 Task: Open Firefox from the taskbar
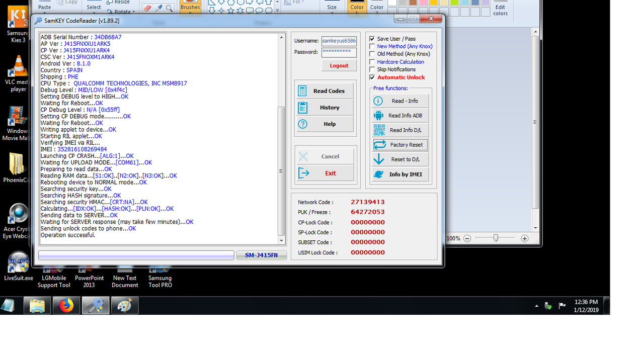tap(66, 306)
